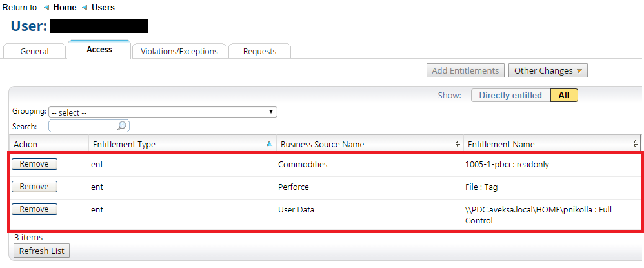Open the Violations/Exceptions tab
The height and width of the screenshot is (268, 644).
pyautogui.click(x=179, y=52)
